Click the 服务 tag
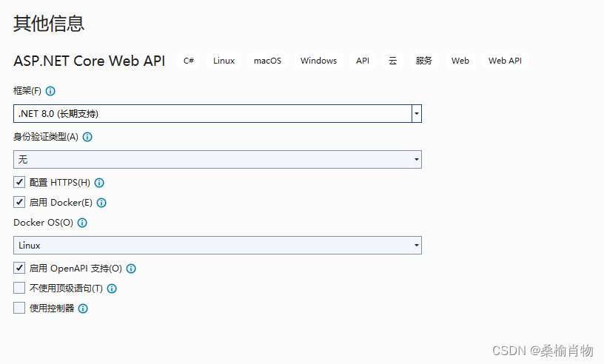The height and width of the screenshot is (364, 604). coord(423,61)
